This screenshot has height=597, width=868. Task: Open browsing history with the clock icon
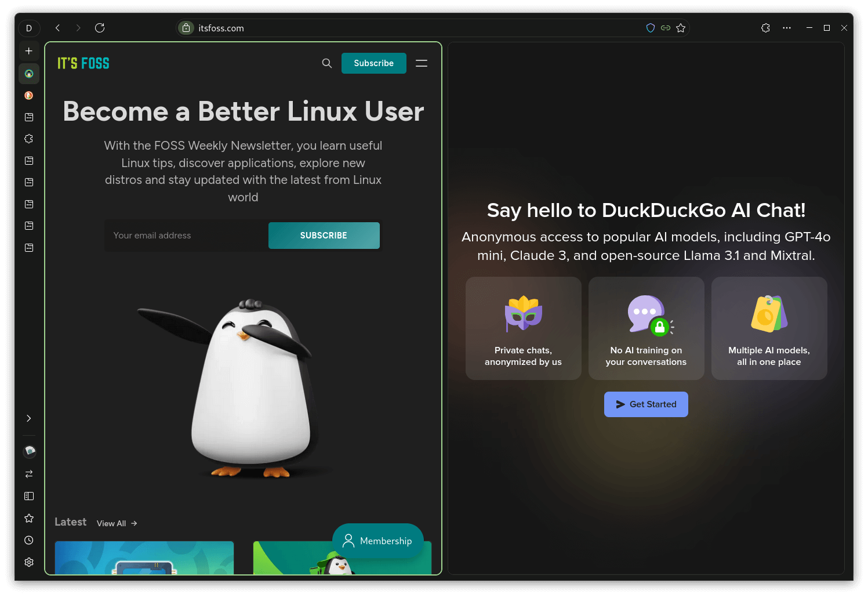29,540
